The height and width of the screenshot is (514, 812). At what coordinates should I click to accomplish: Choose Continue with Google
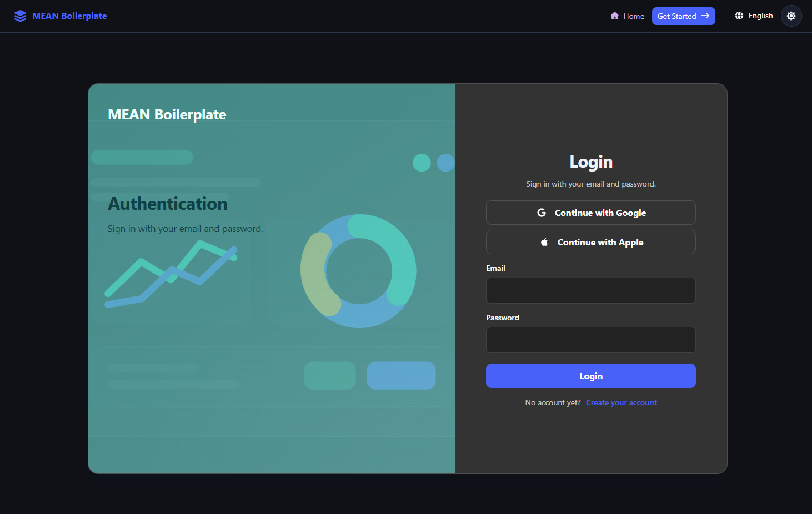[x=590, y=212]
